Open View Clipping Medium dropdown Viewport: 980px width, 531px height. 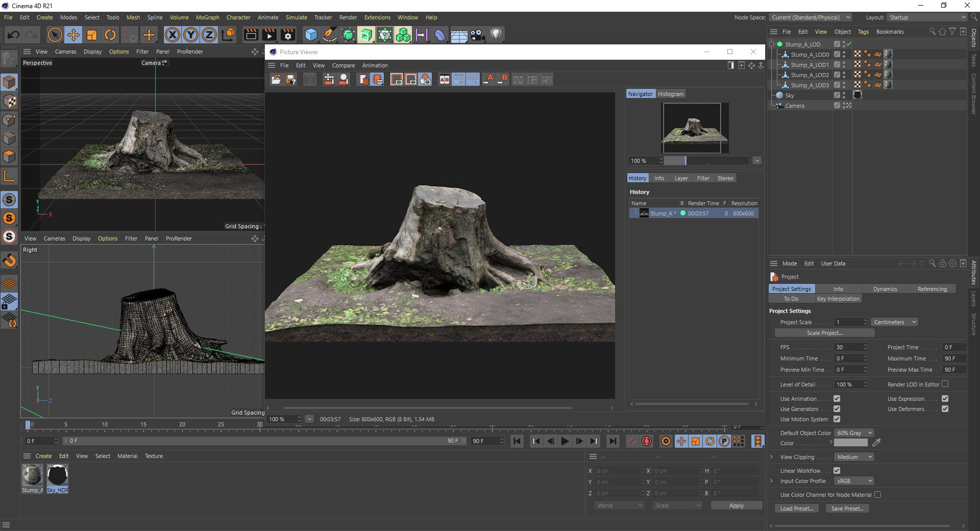[x=854, y=457]
